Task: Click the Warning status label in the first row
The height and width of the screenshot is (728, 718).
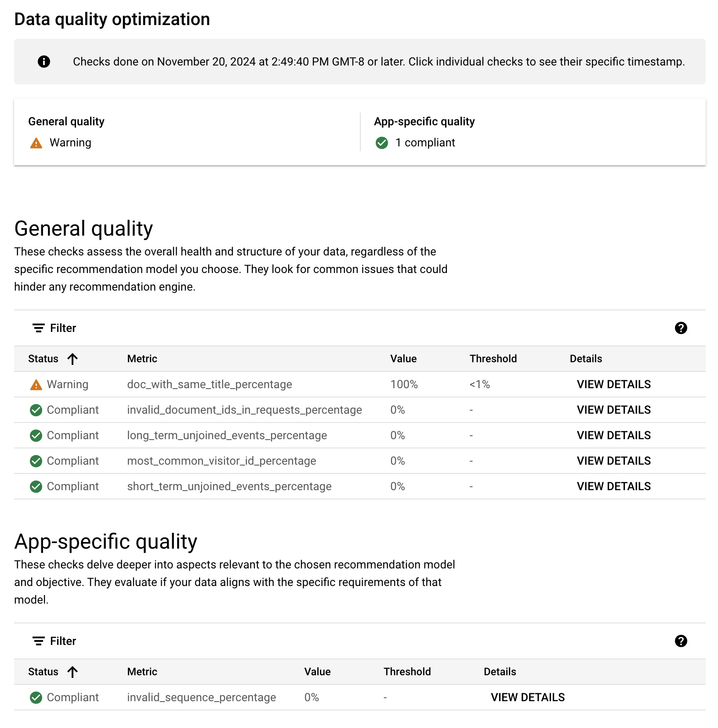Action: point(67,384)
